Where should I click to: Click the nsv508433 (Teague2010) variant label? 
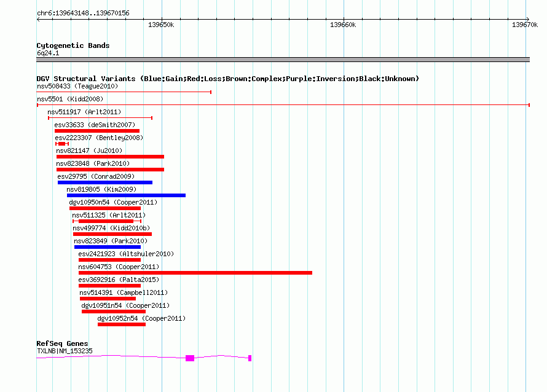coord(77,86)
